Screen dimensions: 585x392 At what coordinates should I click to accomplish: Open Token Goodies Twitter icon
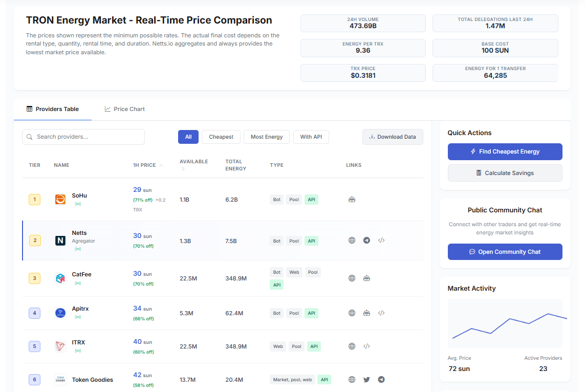click(x=366, y=380)
